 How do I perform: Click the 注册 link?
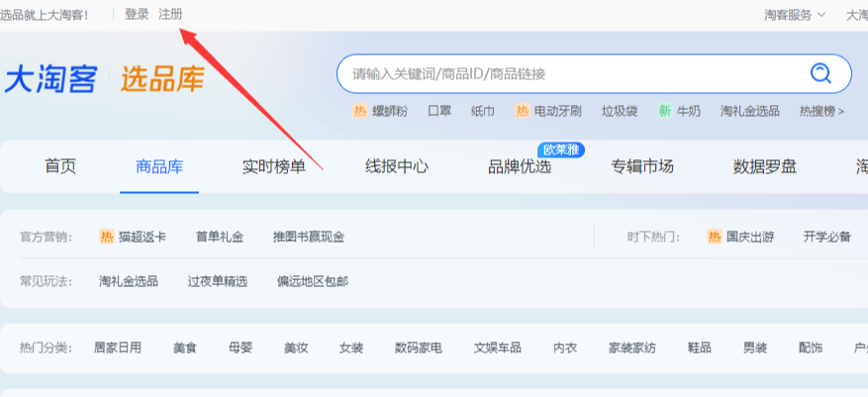point(170,15)
